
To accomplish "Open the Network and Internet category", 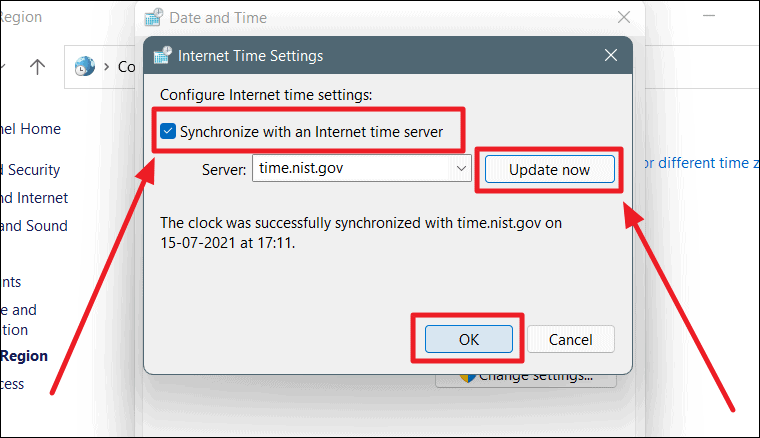I will click(x=34, y=198).
